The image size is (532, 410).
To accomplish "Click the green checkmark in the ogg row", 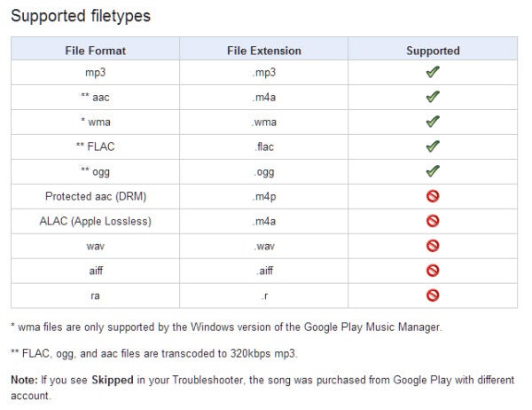I will point(433,171).
